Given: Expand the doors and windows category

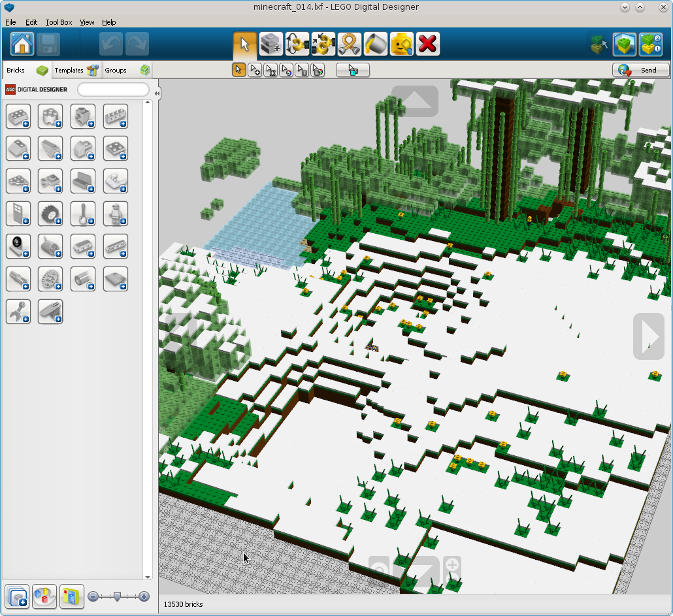Looking at the screenshot, I should tap(18, 214).
